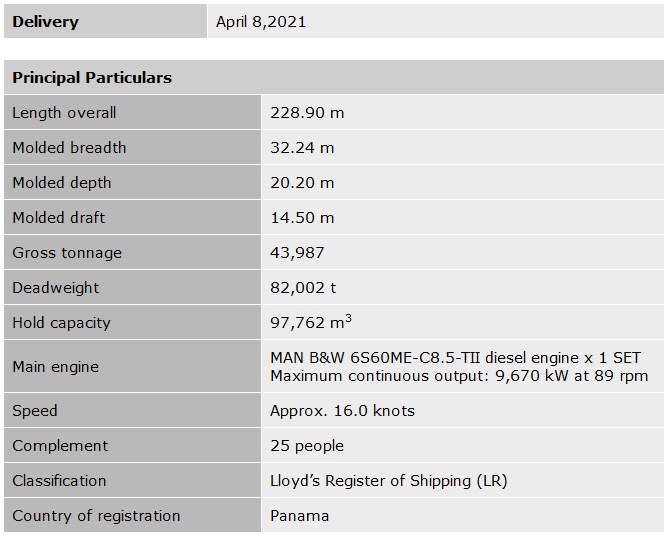
Task: Click the MAN B&W 6S60ME-C8.5-TII engine text
Action: (x=455, y=358)
